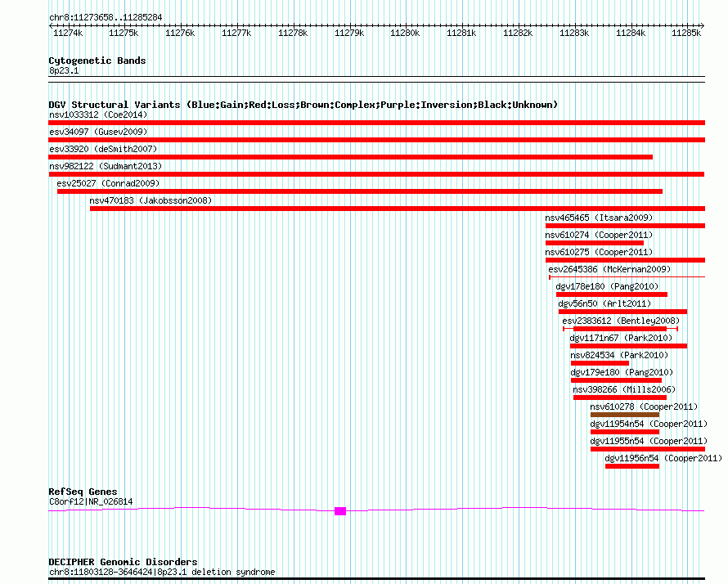Click the 11283k position on the scale

(x=574, y=33)
